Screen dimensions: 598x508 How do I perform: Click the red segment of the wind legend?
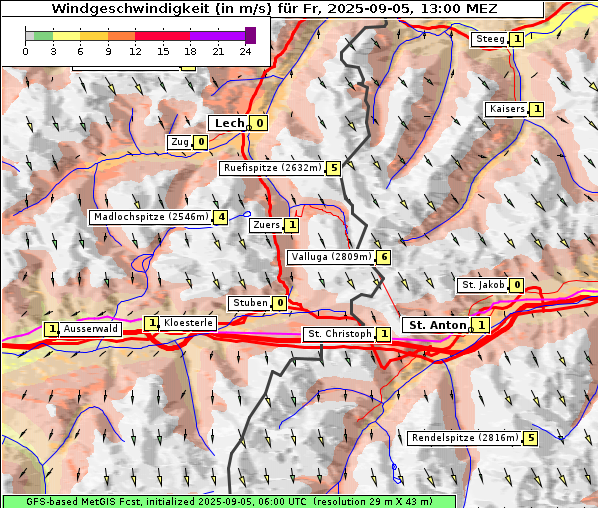[162, 36]
